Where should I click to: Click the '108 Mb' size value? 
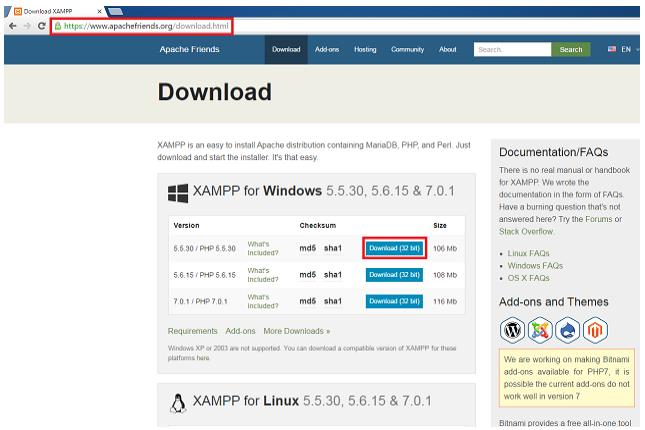pyautogui.click(x=445, y=275)
